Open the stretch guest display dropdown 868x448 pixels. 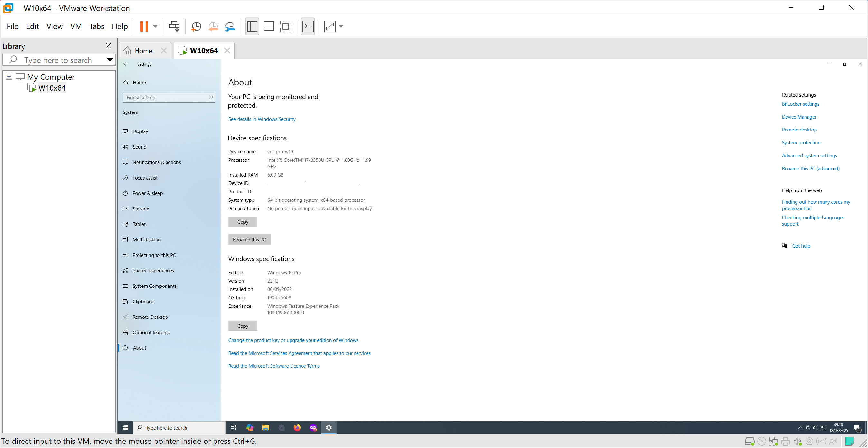click(341, 26)
